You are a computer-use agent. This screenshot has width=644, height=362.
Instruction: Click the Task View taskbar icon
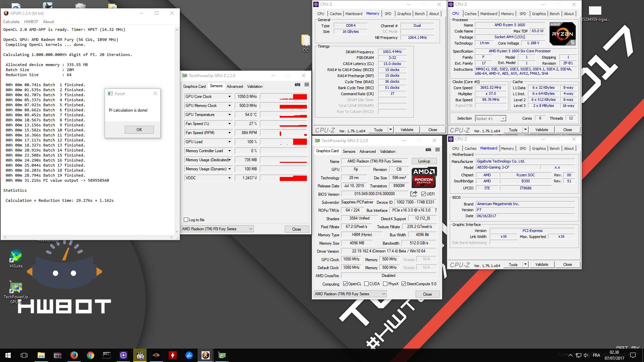[24, 355]
